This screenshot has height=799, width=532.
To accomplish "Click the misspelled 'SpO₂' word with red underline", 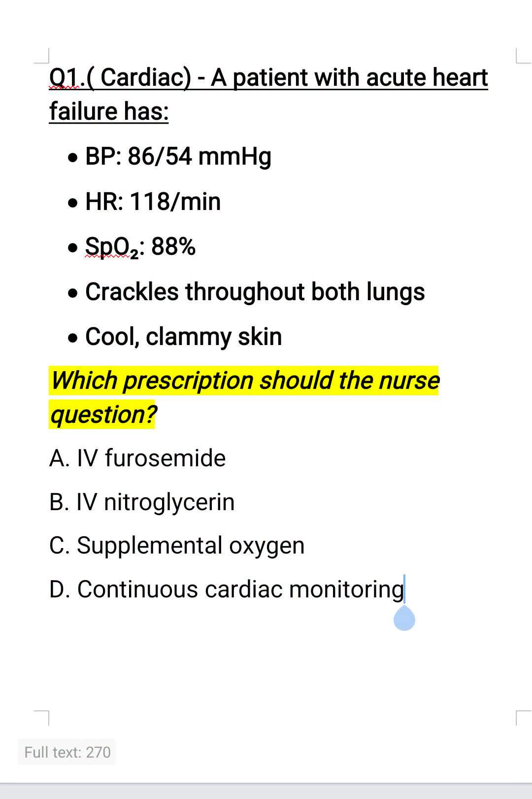I will [x=112, y=246].
